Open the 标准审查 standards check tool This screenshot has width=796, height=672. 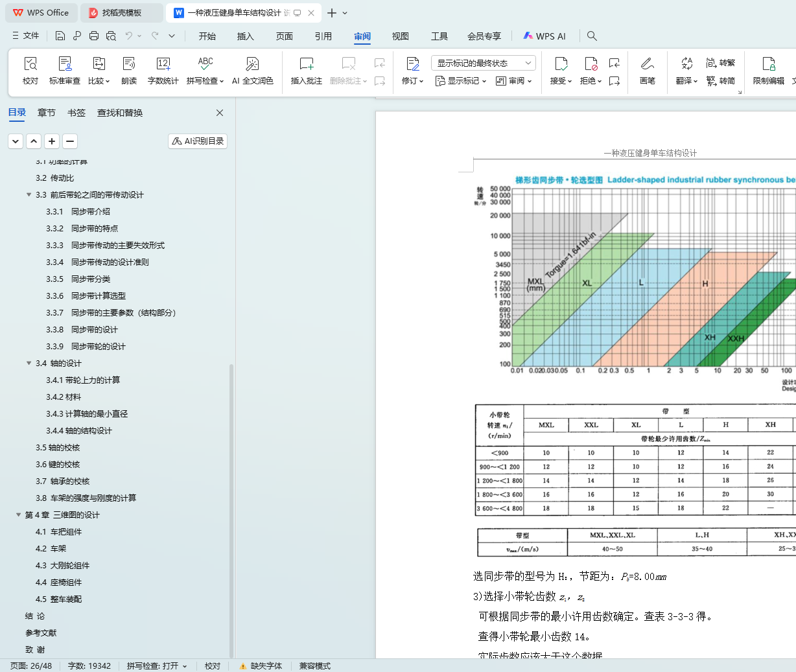point(65,70)
